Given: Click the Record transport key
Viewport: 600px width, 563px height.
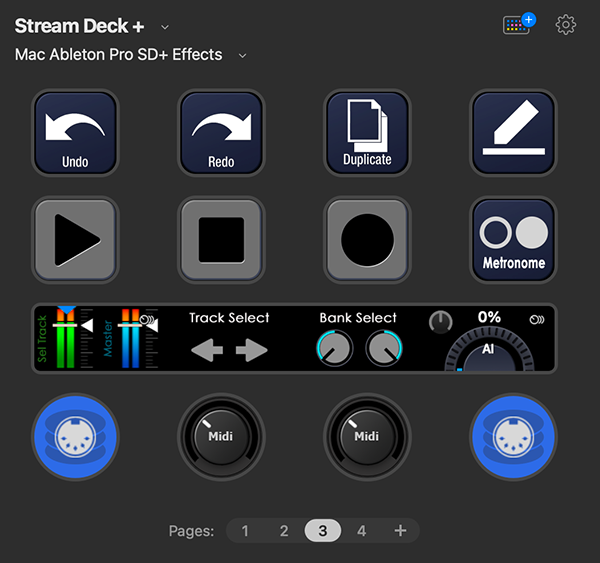Looking at the screenshot, I should pyautogui.click(x=367, y=240).
